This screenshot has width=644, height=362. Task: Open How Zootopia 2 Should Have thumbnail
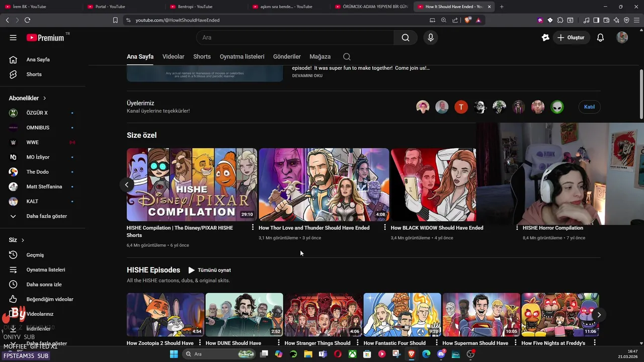(166, 315)
